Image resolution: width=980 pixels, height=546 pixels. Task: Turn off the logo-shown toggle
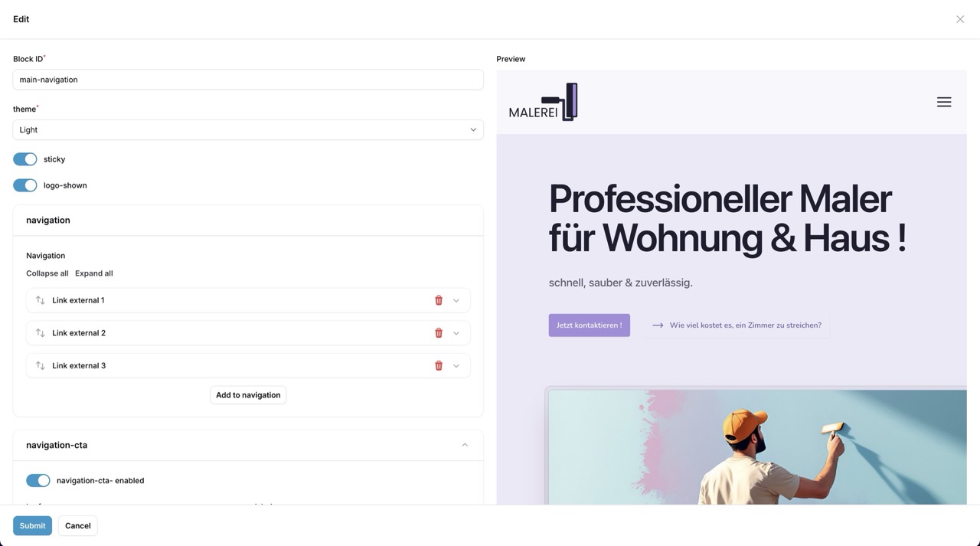point(24,185)
